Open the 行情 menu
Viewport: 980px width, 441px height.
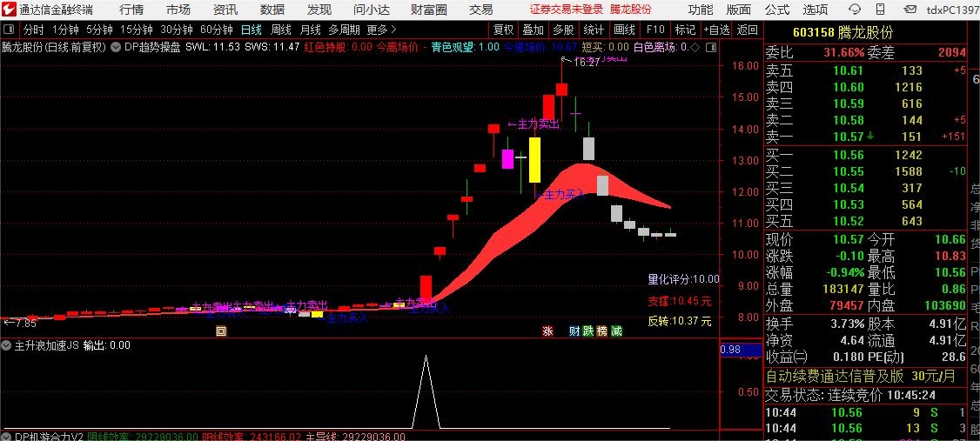click(131, 10)
